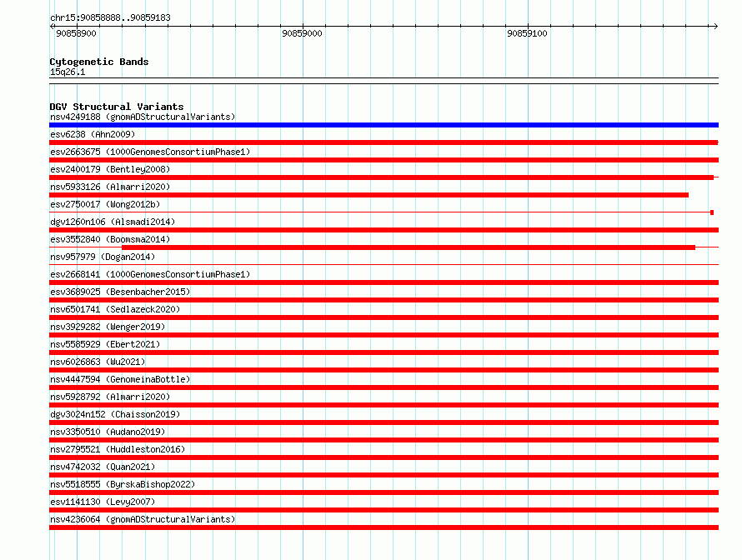Click the chr15:90858888..90859183 coordinates
742x560 pixels.
click(110, 17)
